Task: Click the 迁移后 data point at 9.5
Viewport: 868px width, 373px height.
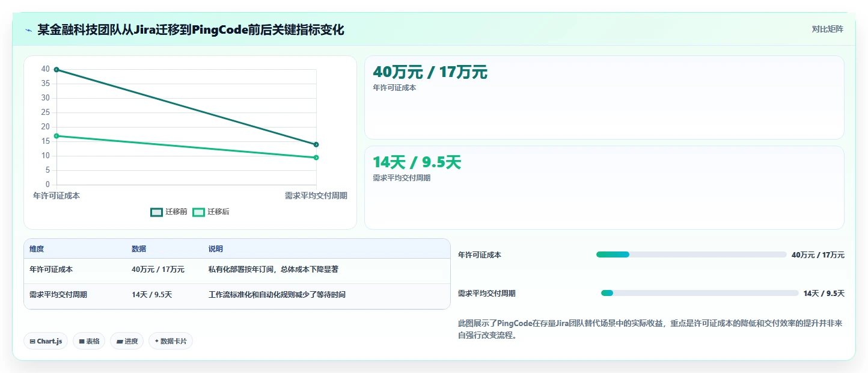Action: [x=316, y=158]
